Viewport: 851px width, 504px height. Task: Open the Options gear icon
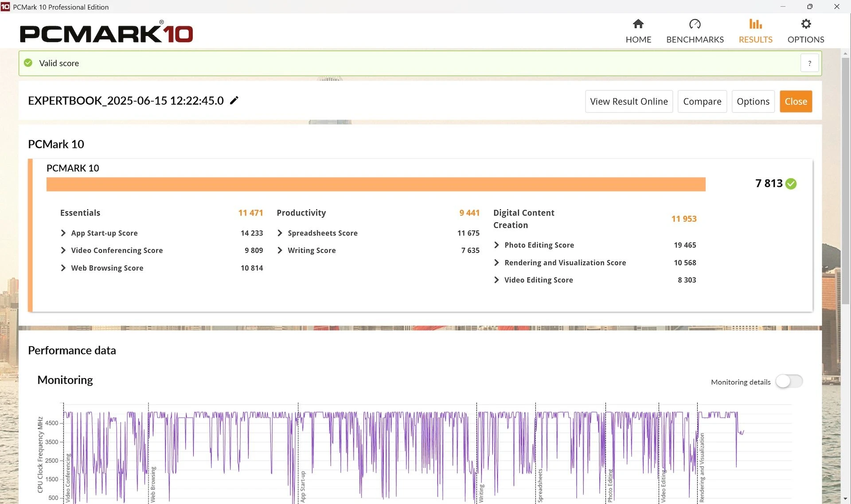[x=806, y=23]
